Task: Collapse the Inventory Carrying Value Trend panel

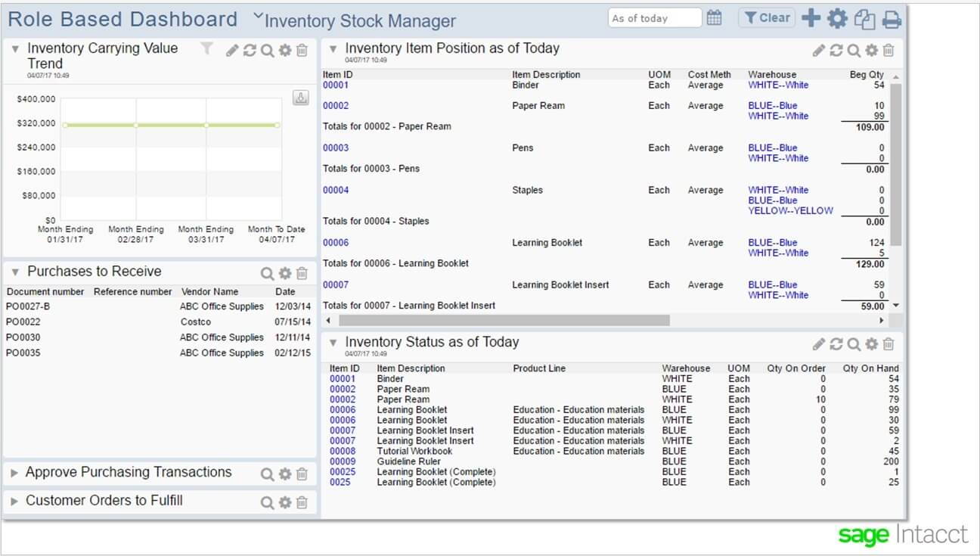Action: [14, 48]
